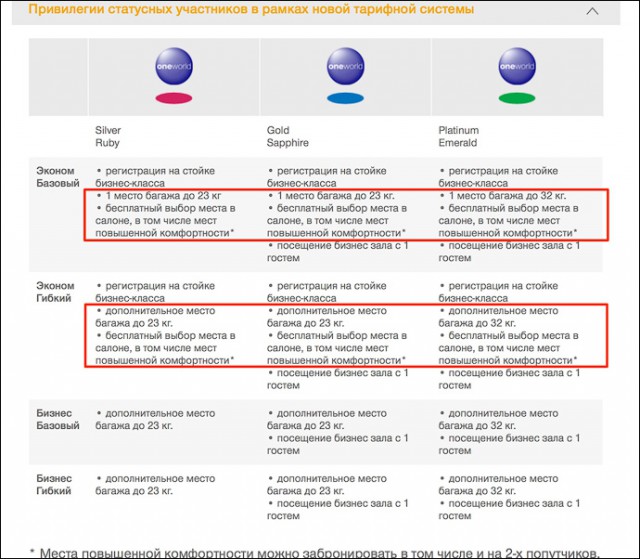Viewport: 640px width, 559px height.
Task: Click '1 место багажа до 32 кг.' in Platinum column
Action: [x=507, y=196]
